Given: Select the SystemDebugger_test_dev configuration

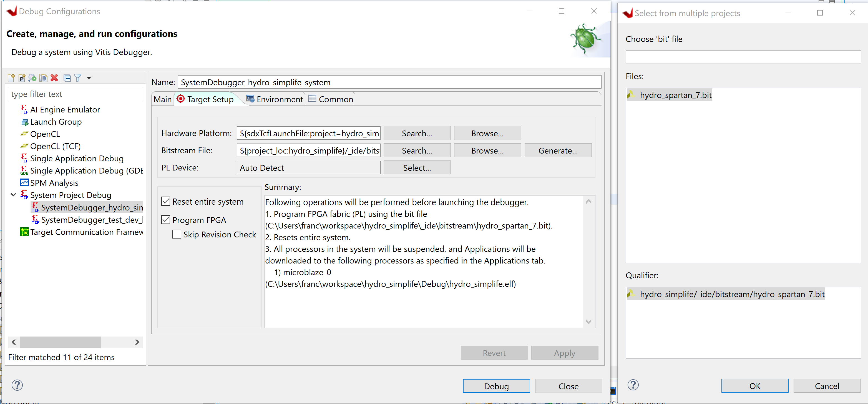Looking at the screenshot, I should click(x=92, y=219).
